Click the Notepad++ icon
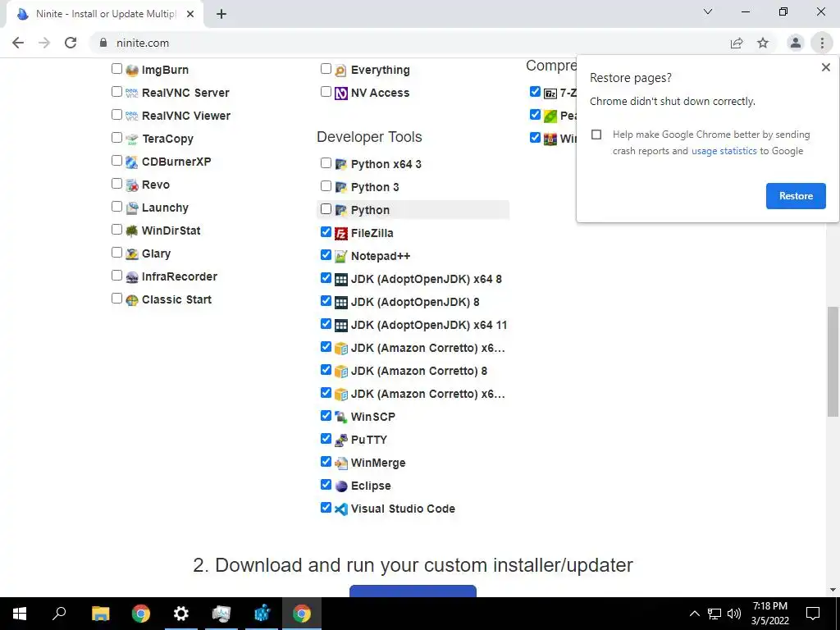 pos(340,257)
